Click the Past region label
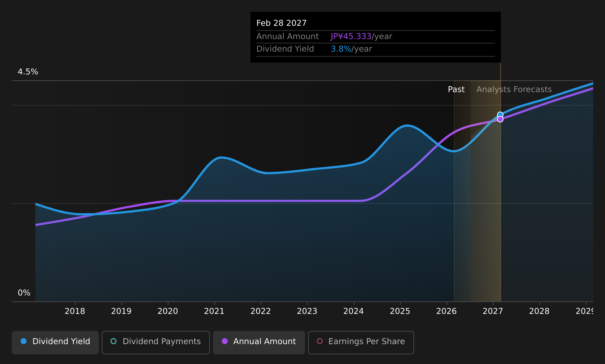 point(456,90)
